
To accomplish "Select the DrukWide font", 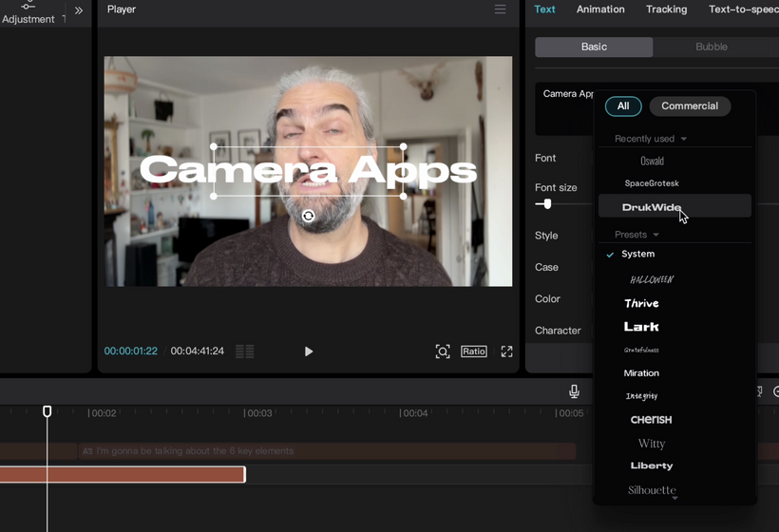I will click(652, 207).
